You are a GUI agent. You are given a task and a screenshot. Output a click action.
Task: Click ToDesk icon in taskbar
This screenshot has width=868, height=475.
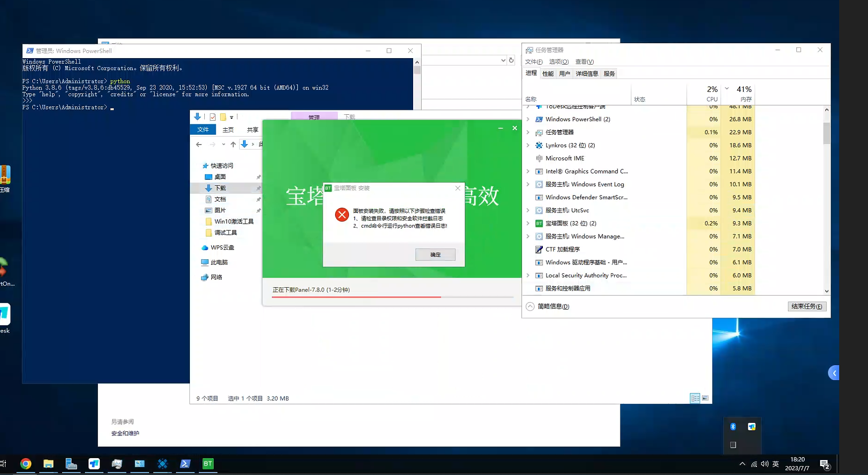(94, 464)
